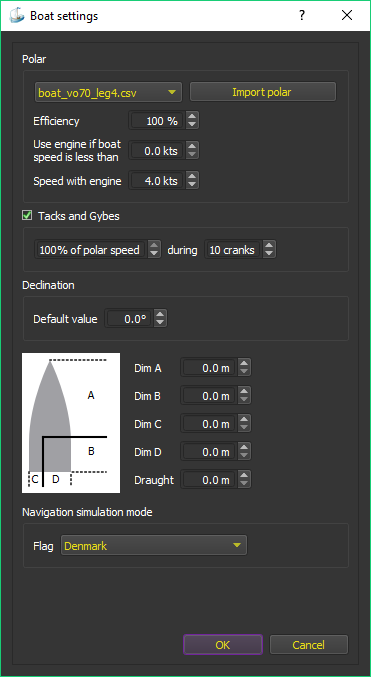Screen dimensions: 371x677
Task: Click the Cancel button
Action: (309, 645)
